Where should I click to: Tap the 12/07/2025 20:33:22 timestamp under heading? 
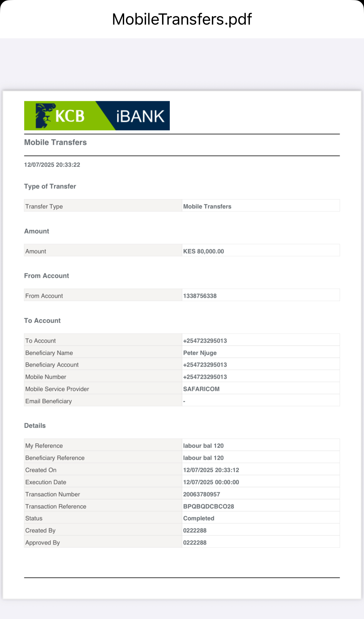52,165
